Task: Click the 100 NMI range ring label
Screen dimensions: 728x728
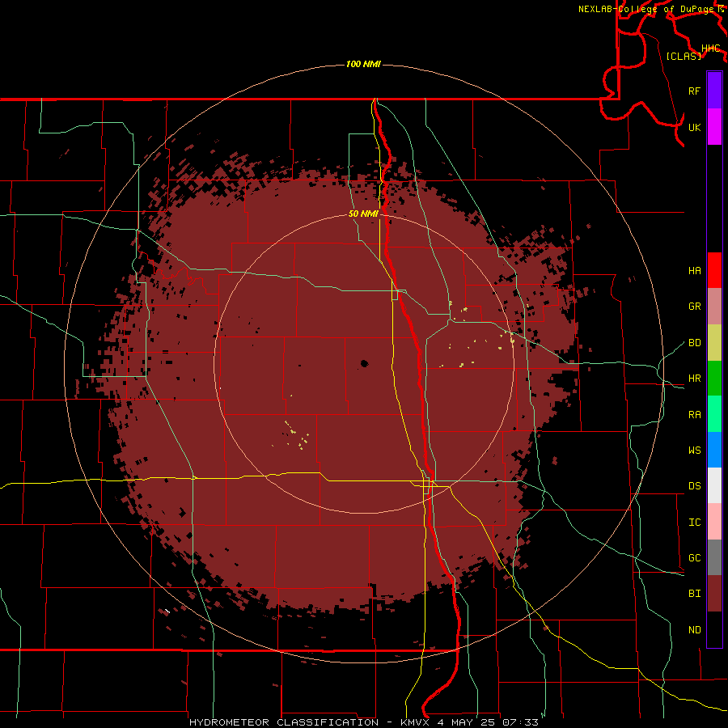Action: click(363, 64)
